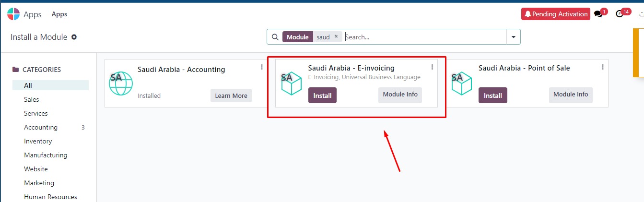Select the Accounting category
The height and width of the screenshot is (202, 644).
(x=41, y=127)
